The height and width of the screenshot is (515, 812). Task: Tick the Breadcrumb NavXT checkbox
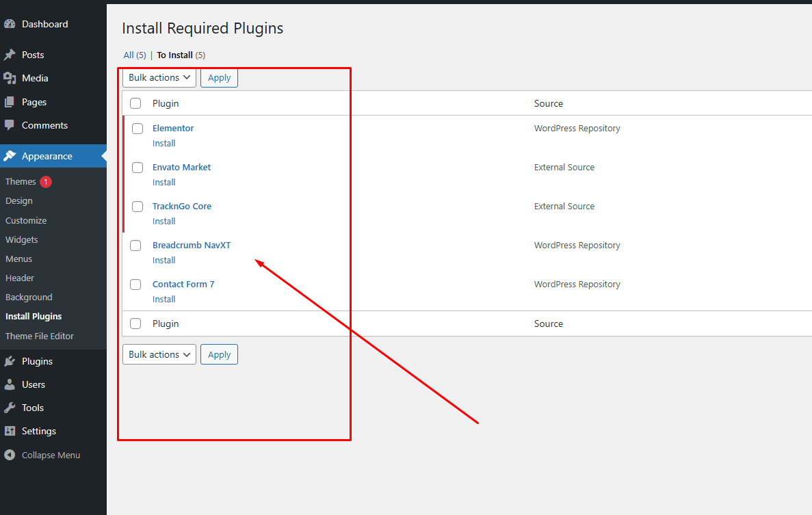click(135, 246)
